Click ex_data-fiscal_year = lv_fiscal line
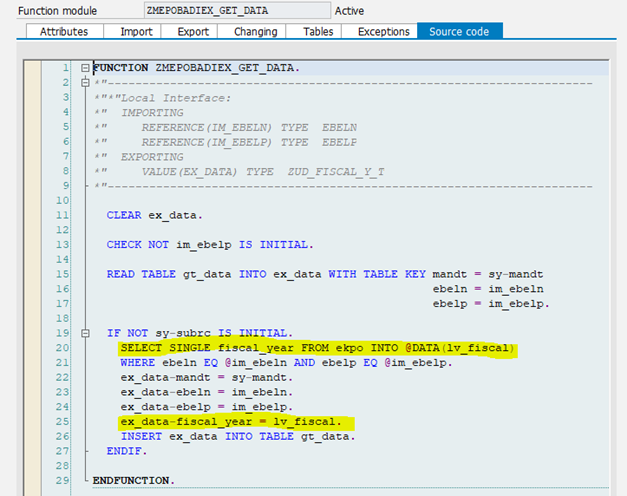The image size is (627, 496). tap(231, 422)
